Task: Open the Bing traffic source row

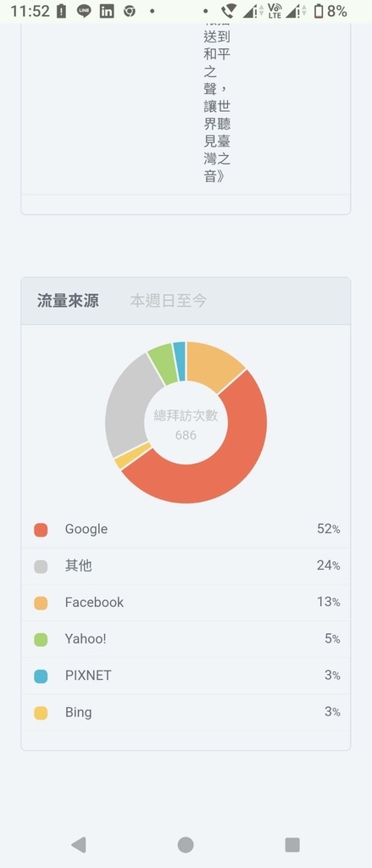Action: pyautogui.click(x=186, y=712)
